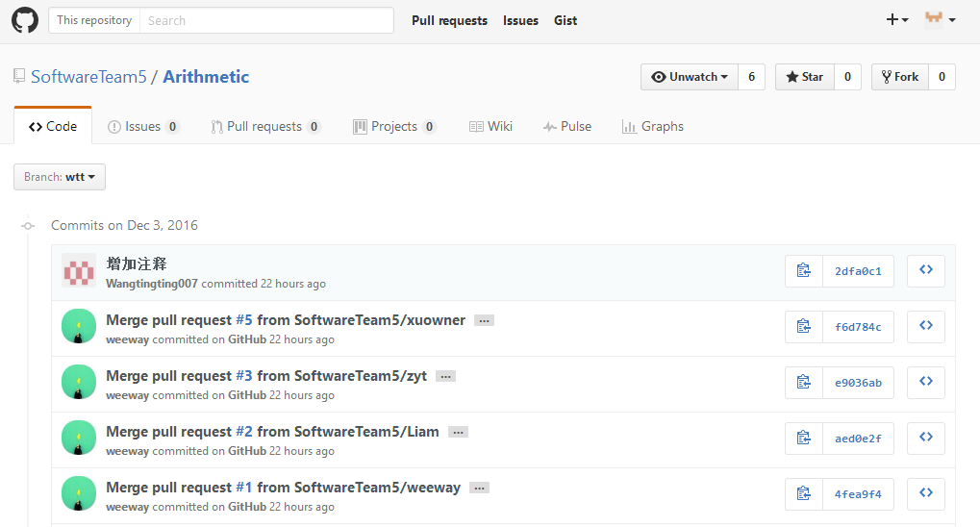Open the plus create-new dropdown
This screenshot has height=527, width=980.
click(897, 20)
